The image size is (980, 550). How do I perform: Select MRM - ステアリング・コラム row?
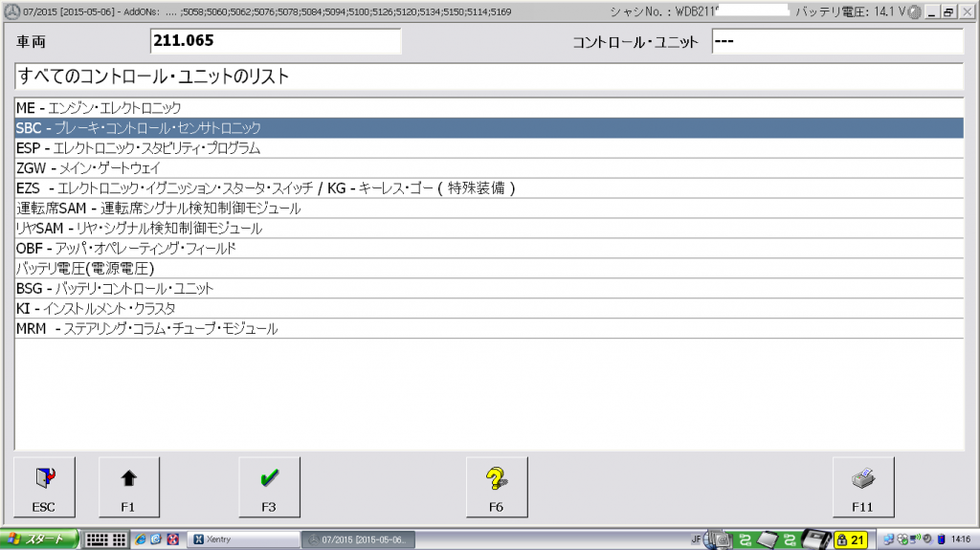click(x=489, y=328)
